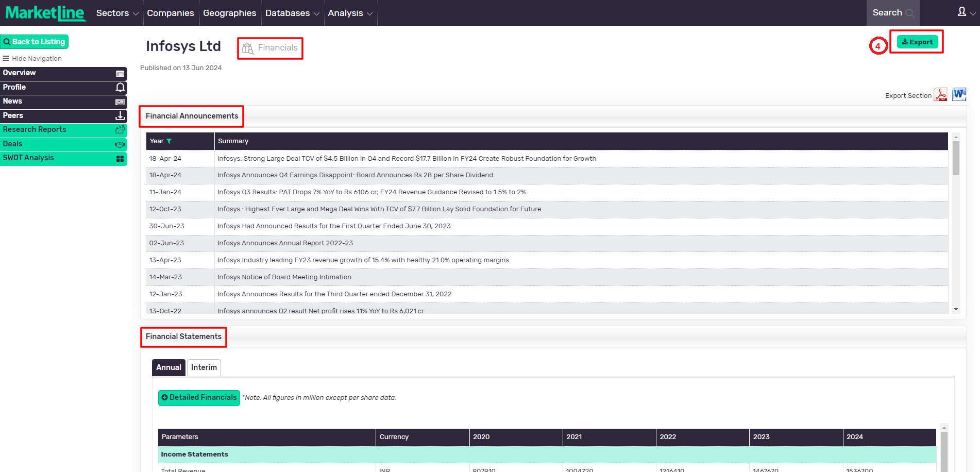Click the Detailed Financials button
This screenshot has width=980, height=472.
pos(199,398)
